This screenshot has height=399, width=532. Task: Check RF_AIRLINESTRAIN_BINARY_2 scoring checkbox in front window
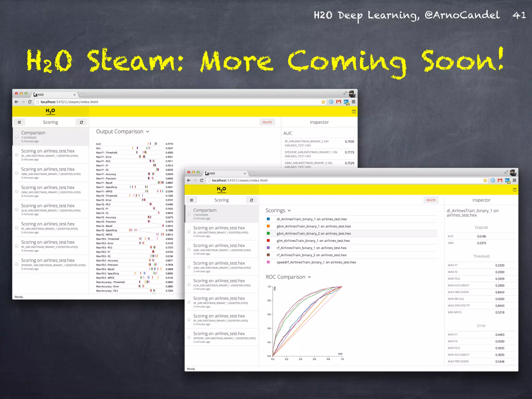point(189,320)
